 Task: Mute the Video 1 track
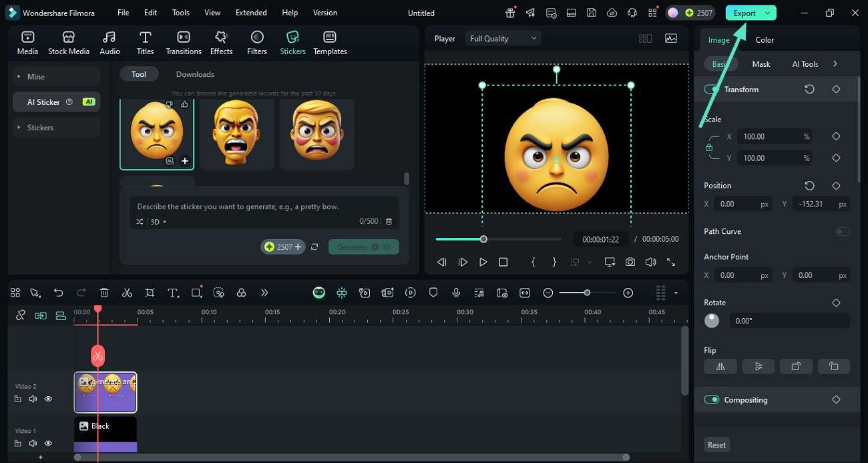click(33, 444)
